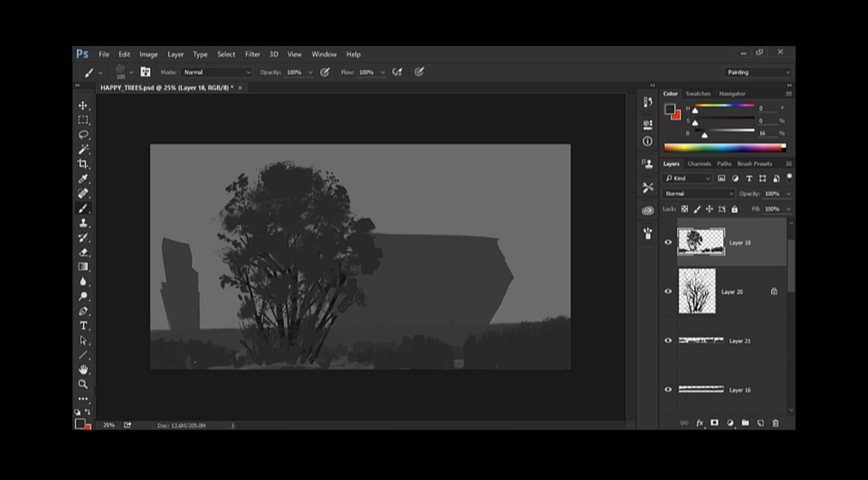Hide Layer 21 using eye icon
Image resolution: width=868 pixels, height=480 pixels.
coord(668,341)
